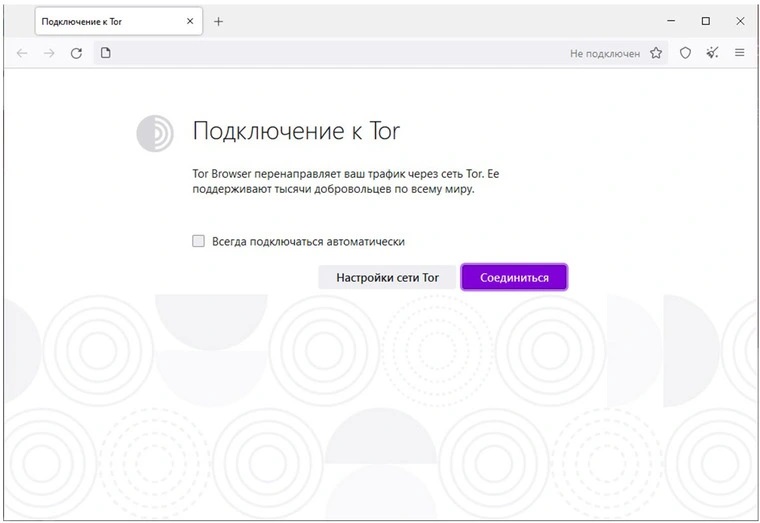Click the forward navigation arrow
Viewport: 760px width, 523px height.
click(x=49, y=53)
